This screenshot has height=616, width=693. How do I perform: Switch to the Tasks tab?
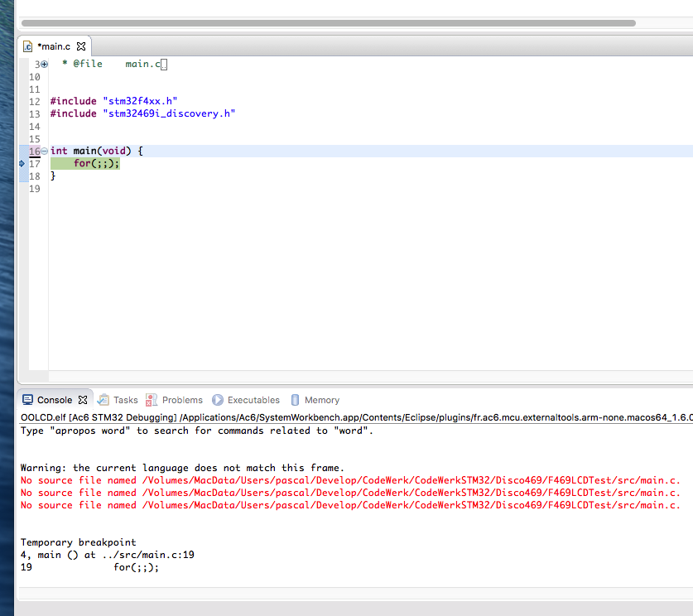[125, 400]
